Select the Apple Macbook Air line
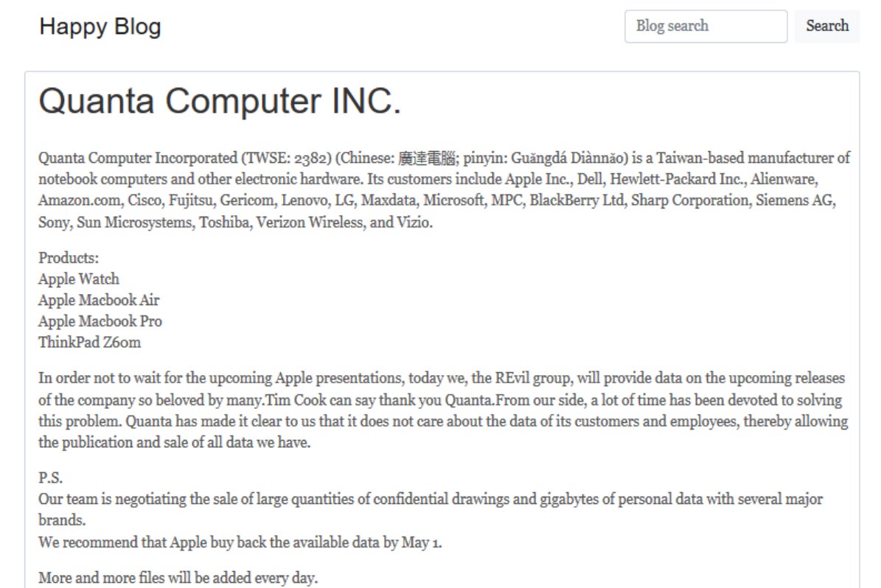 (99, 301)
